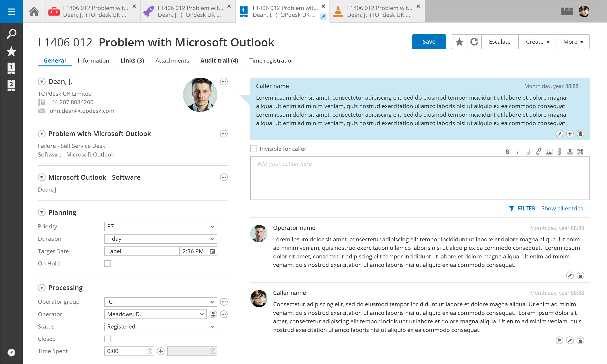The image size is (607, 364).
Task: Attach a file using paperclip icon
Action: (559, 152)
